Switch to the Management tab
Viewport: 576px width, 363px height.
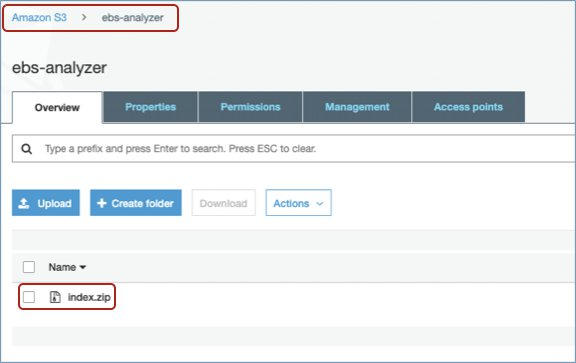pyautogui.click(x=357, y=107)
